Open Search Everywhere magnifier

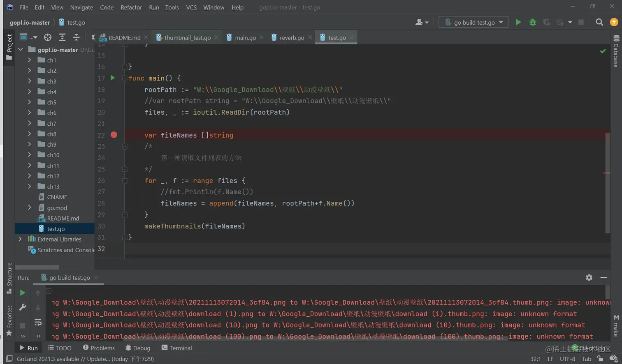599,22
